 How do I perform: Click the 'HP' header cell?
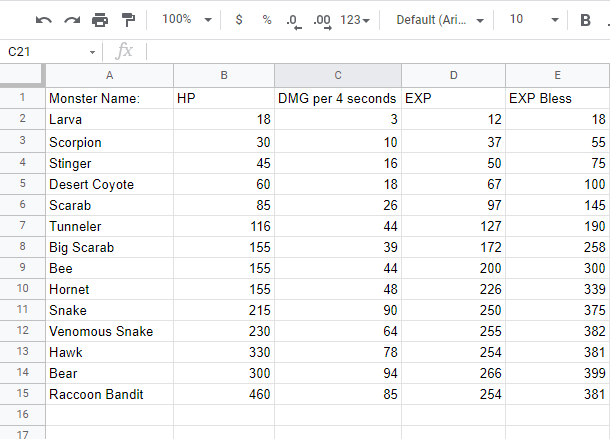tap(224, 98)
